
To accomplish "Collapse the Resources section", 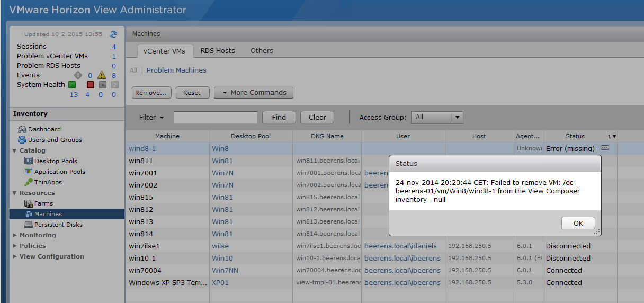I will [14, 193].
